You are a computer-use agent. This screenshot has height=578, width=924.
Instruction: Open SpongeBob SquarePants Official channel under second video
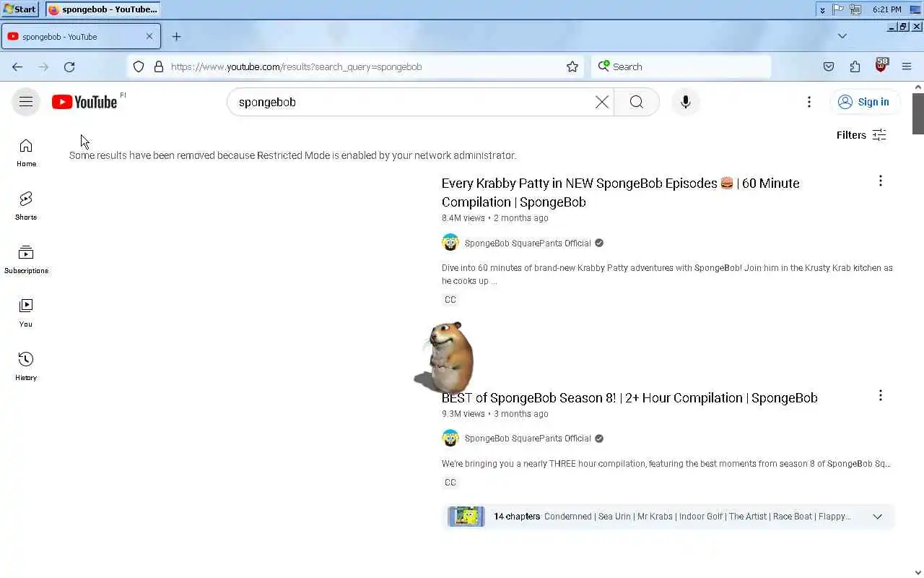click(528, 439)
